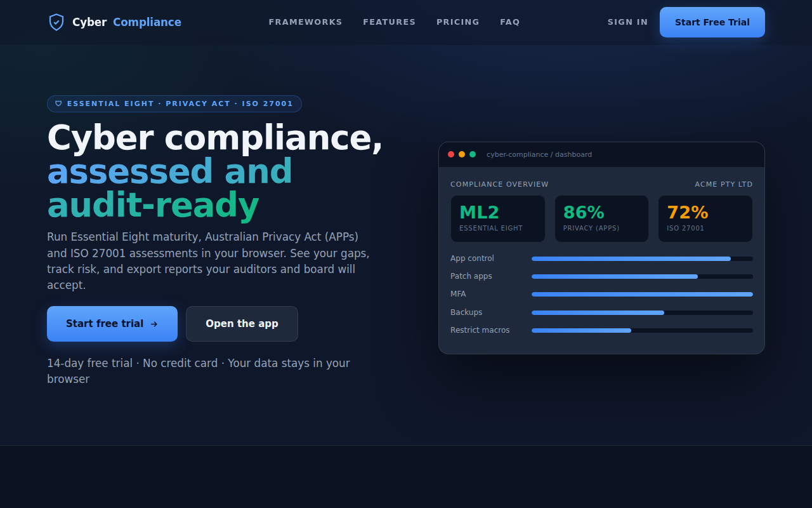
Task: Click the 'App control' row label
Action: tap(472, 258)
